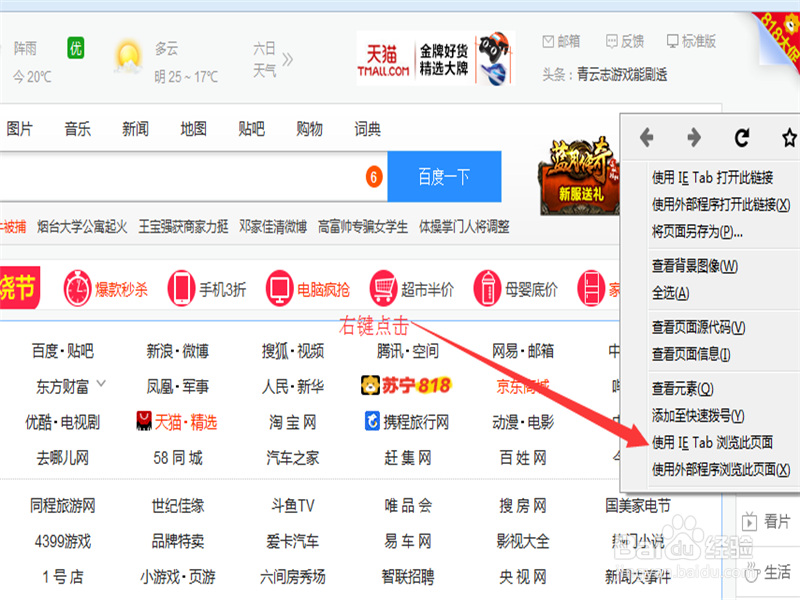Screen dimensions: 800x600
Task: Open 百度·贴吧 link
Action: (63, 351)
